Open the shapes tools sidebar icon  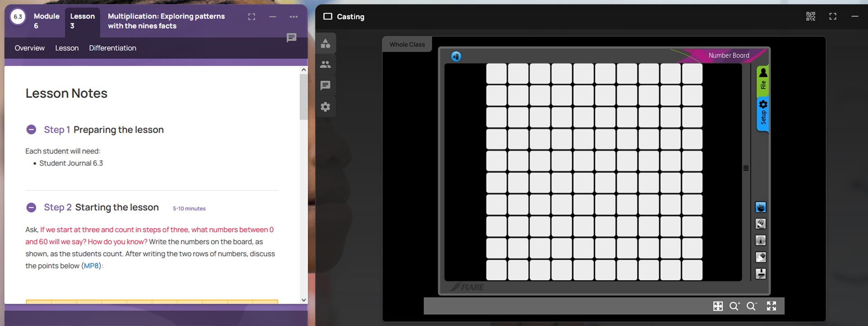click(325, 43)
